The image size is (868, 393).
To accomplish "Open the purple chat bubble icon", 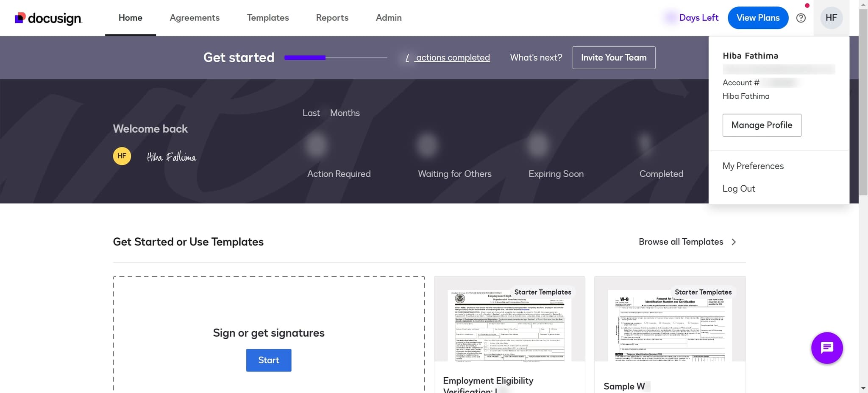I will pyautogui.click(x=826, y=348).
